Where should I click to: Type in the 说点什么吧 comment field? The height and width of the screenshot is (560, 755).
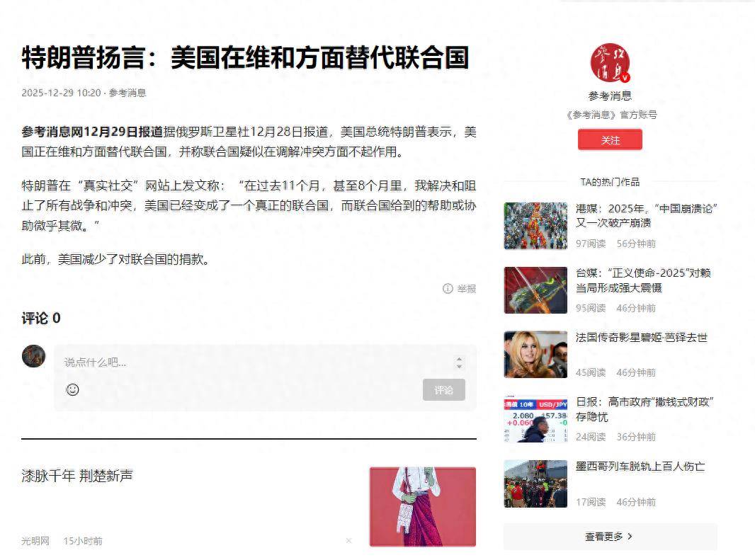(x=255, y=362)
